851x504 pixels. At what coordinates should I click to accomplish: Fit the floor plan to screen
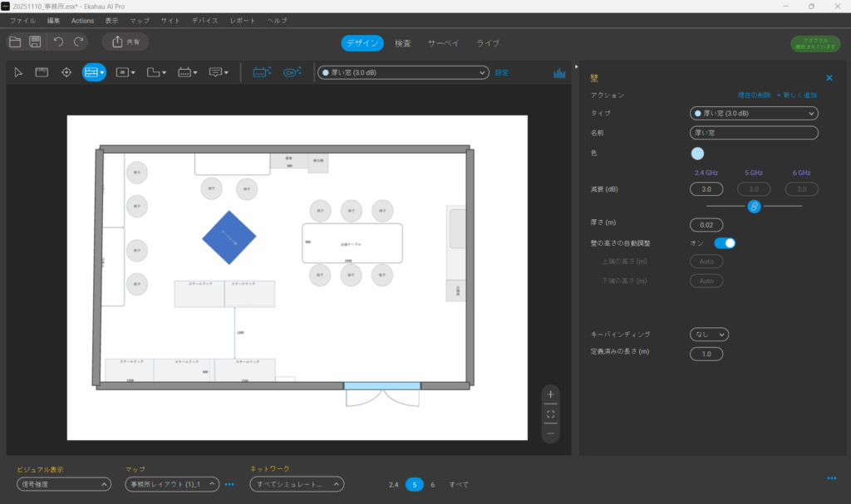550,413
